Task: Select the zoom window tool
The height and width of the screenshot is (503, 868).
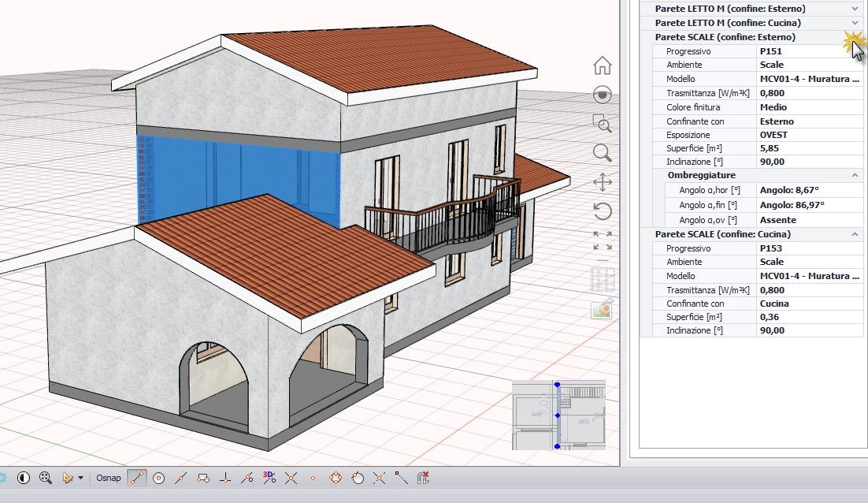Action: tap(602, 123)
